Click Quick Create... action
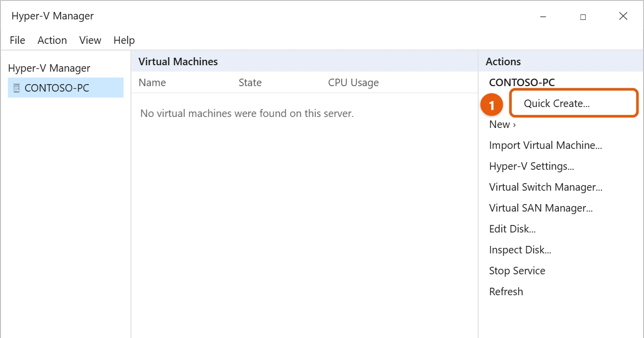 [x=556, y=104]
